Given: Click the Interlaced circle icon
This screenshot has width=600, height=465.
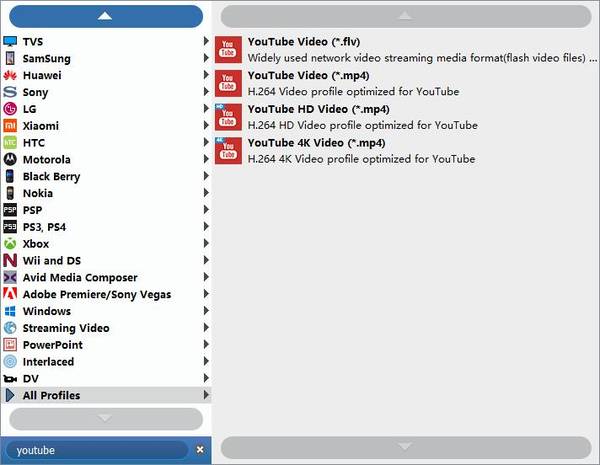Looking at the screenshot, I should click(10, 361).
